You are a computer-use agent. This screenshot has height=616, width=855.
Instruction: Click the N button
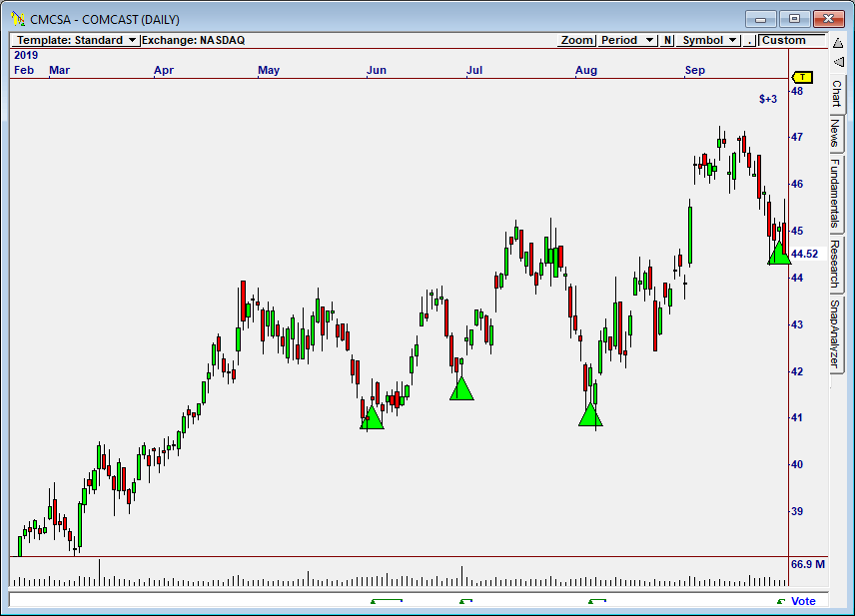pos(667,40)
